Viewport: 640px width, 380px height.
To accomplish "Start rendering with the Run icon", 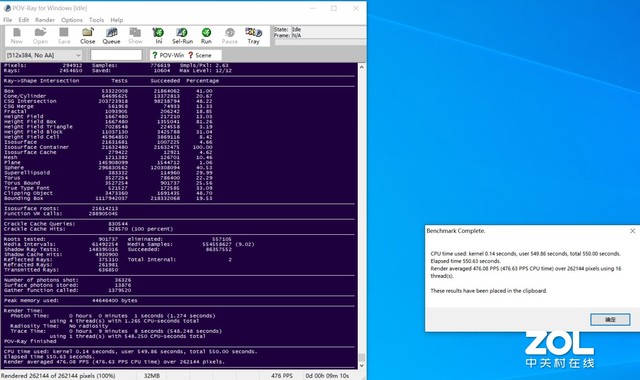I will [206, 36].
